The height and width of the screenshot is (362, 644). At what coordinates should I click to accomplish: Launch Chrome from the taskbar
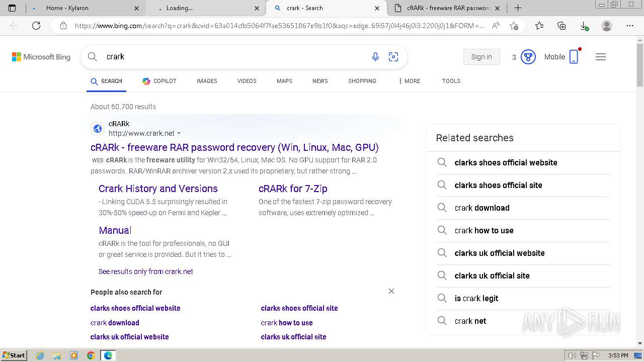[x=91, y=355]
